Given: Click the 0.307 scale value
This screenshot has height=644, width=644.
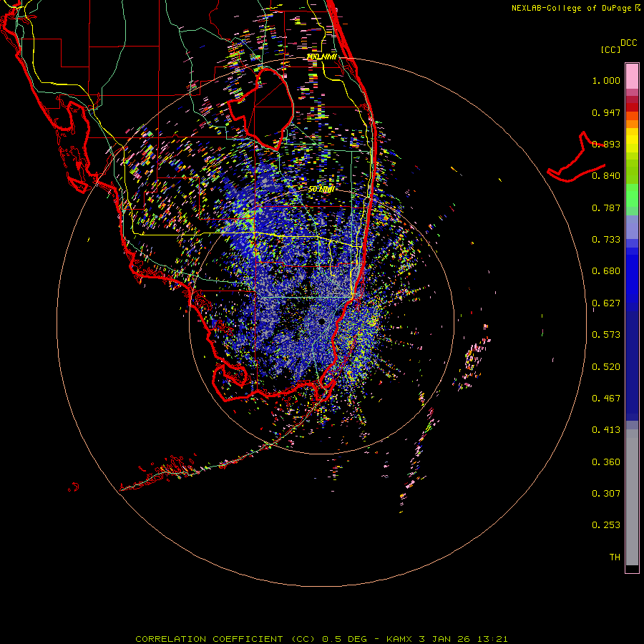Looking at the screenshot, I should click(606, 494).
